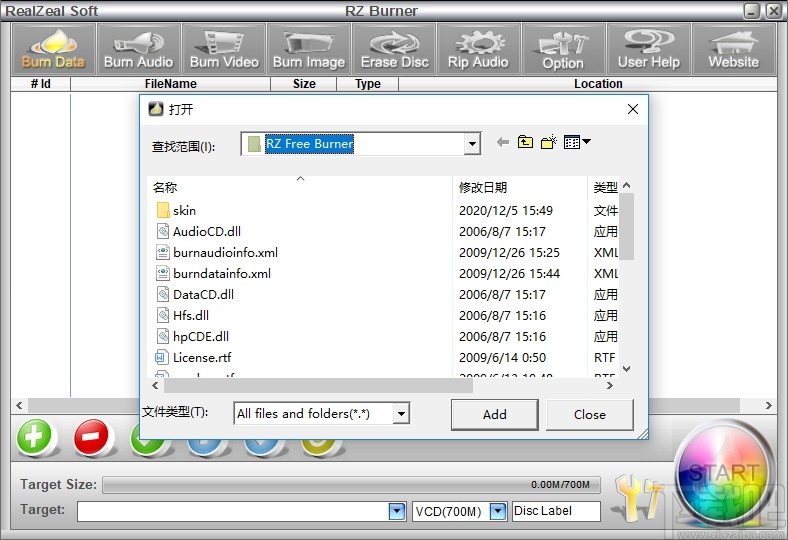This screenshot has height=540, width=788.
Task: Click the Add button
Action: point(495,414)
